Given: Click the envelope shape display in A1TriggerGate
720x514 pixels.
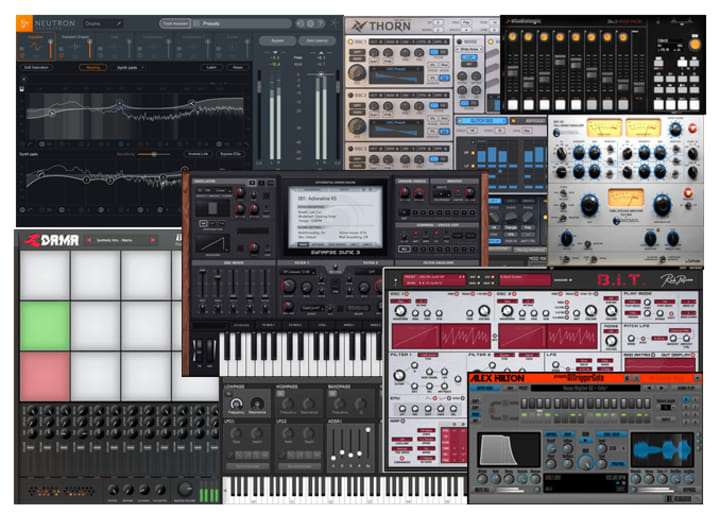Looking at the screenshot, I should coord(508,450).
